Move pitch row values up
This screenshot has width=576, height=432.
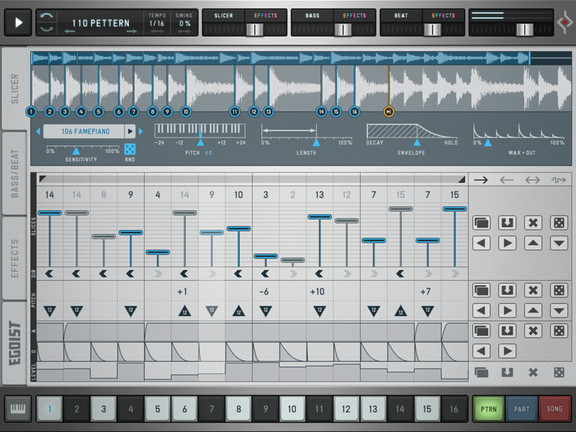point(533,311)
